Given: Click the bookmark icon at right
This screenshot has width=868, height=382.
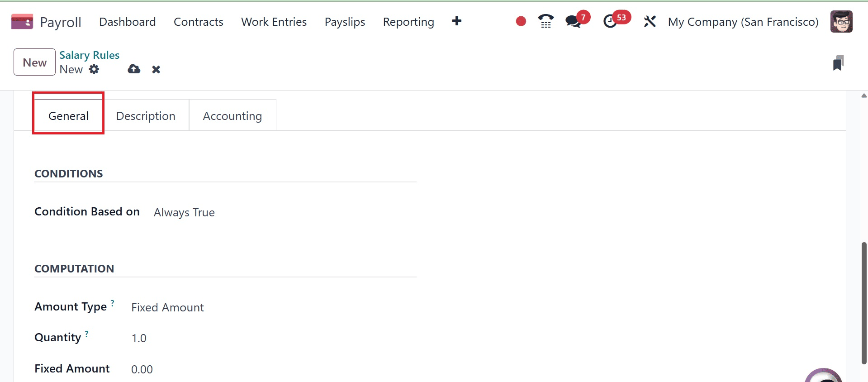Looking at the screenshot, I should [838, 63].
